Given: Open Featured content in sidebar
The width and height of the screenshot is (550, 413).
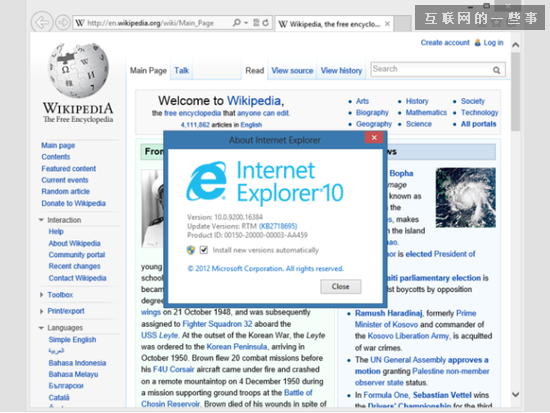Looking at the screenshot, I should (x=68, y=168).
